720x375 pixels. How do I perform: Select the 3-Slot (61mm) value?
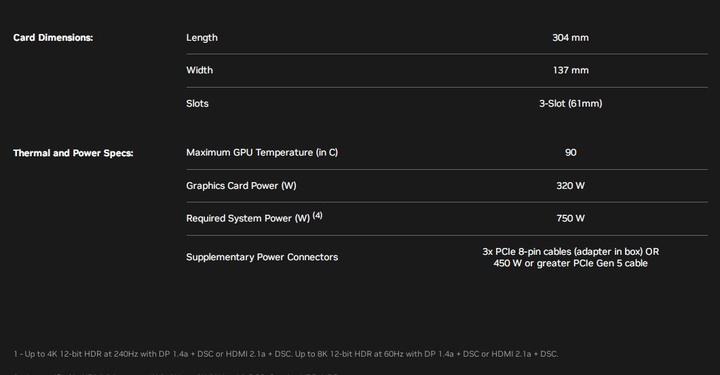(x=570, y=103)
